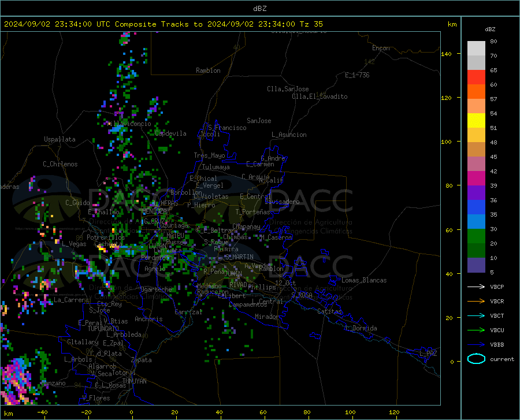
Task: Click the Divisadero place label
Action: 282,202
